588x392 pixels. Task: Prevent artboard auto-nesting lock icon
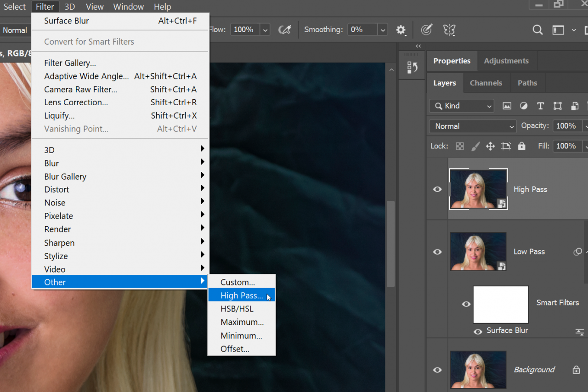tap(506, 146)
